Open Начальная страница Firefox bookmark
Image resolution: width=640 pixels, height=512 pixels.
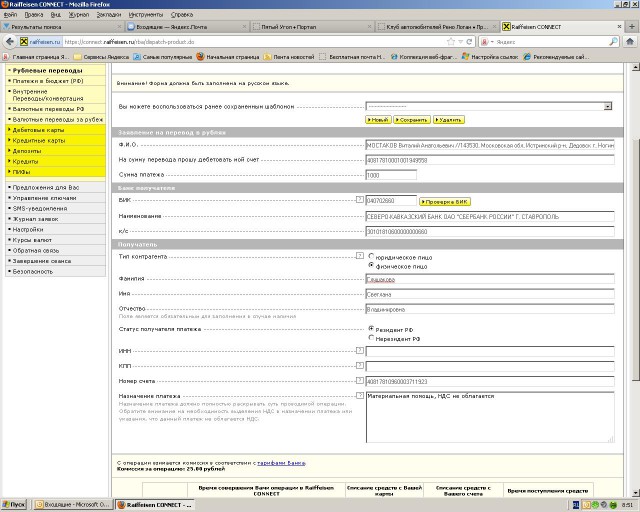(228, 57)
